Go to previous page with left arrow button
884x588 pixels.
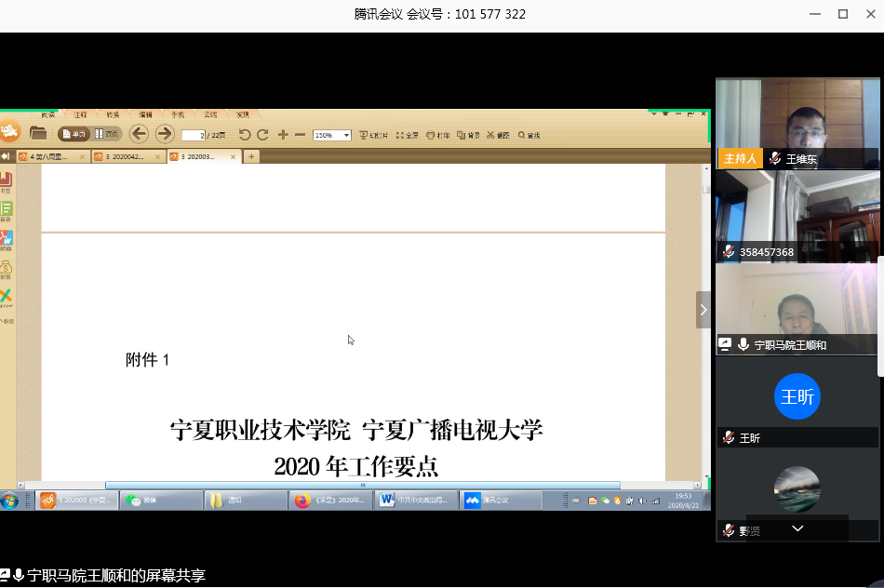point(139,134)
